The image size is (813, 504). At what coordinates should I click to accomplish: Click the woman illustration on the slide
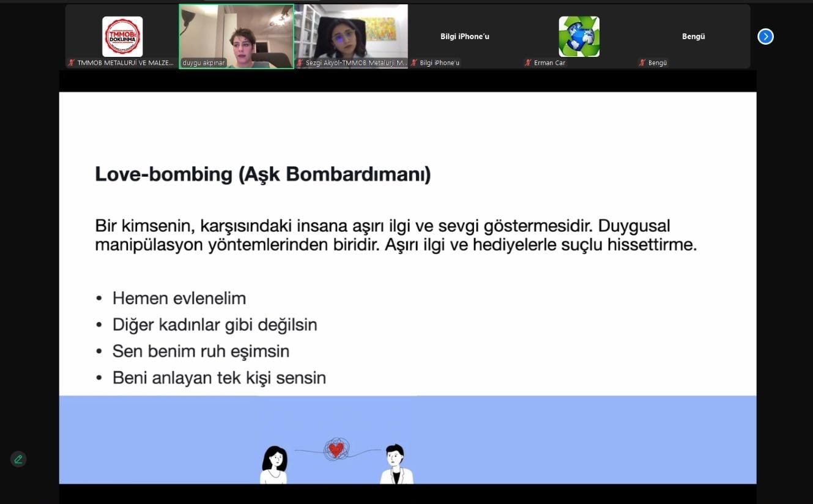point(274,465)
